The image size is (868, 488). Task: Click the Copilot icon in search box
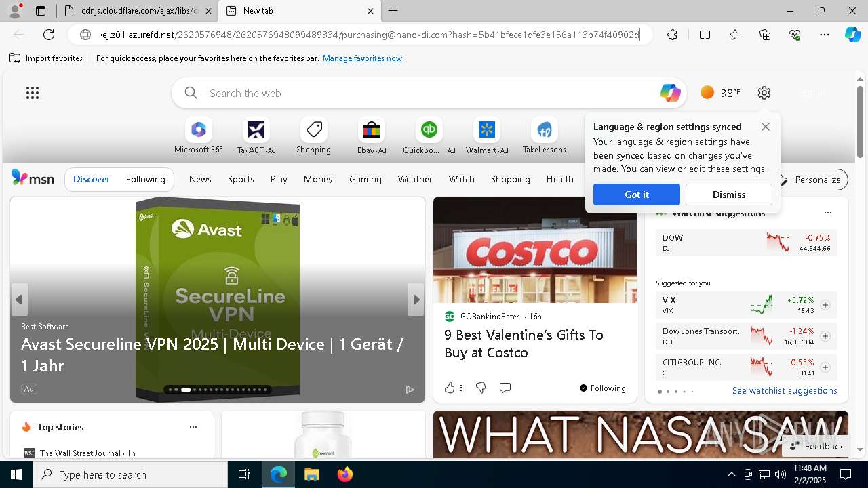pyautogui.click(x=670, y=93)
